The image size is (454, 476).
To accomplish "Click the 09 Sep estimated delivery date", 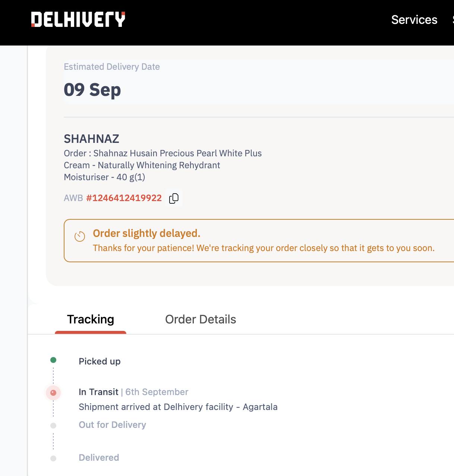I will tap(92, 90).
